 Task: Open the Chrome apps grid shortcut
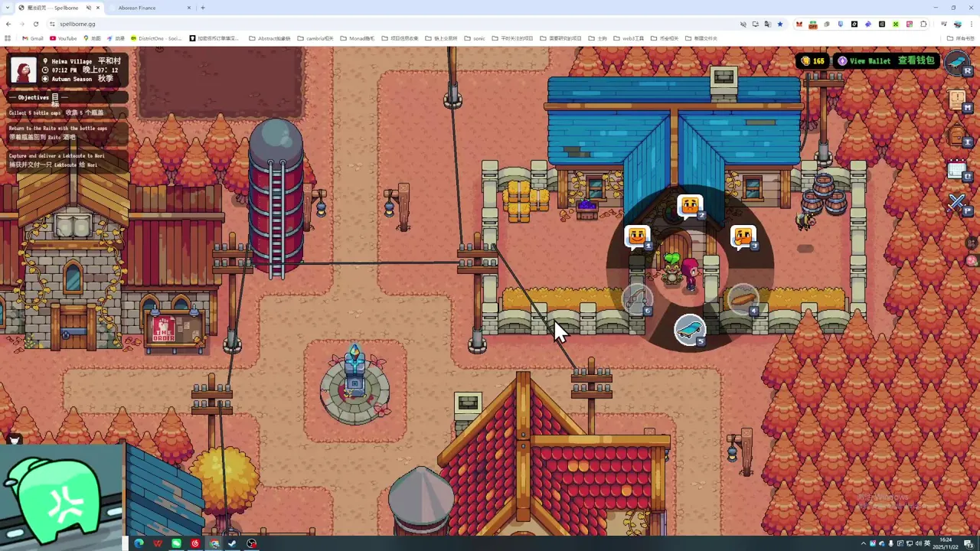[8, 38]
